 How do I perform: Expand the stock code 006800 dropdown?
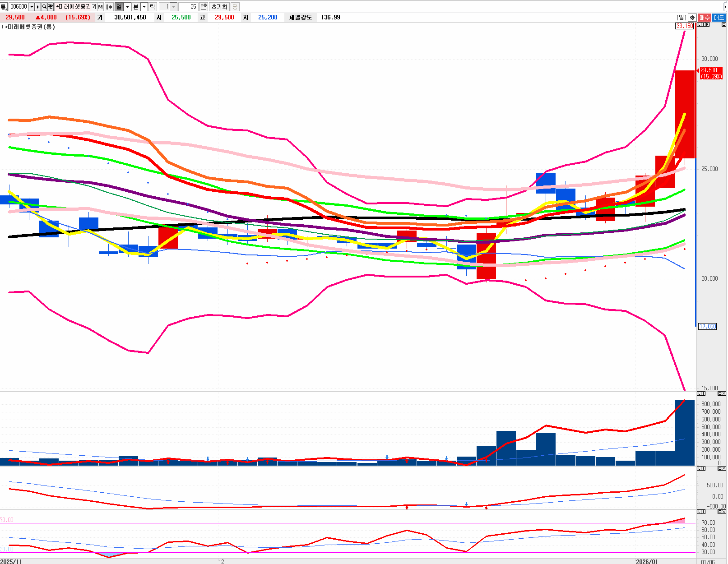31,7
